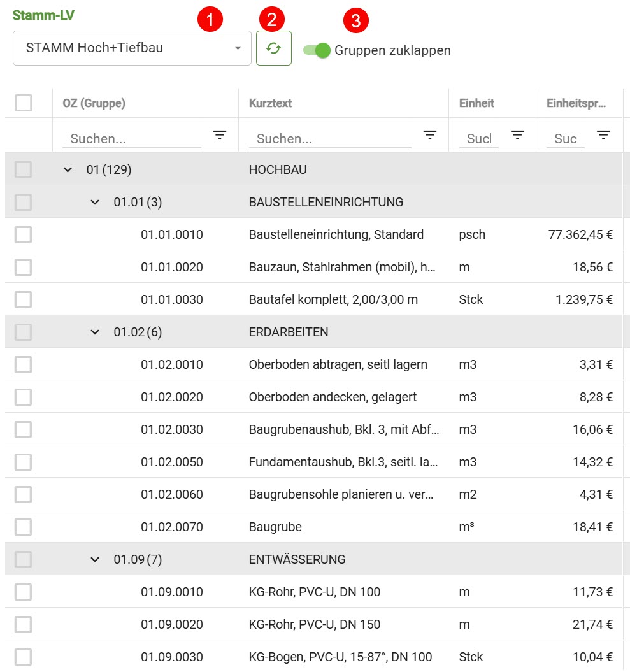Collapse the 01.09 ENTWÄSSERUNG group
Viewport: 630px width, 672px height.
95,559
